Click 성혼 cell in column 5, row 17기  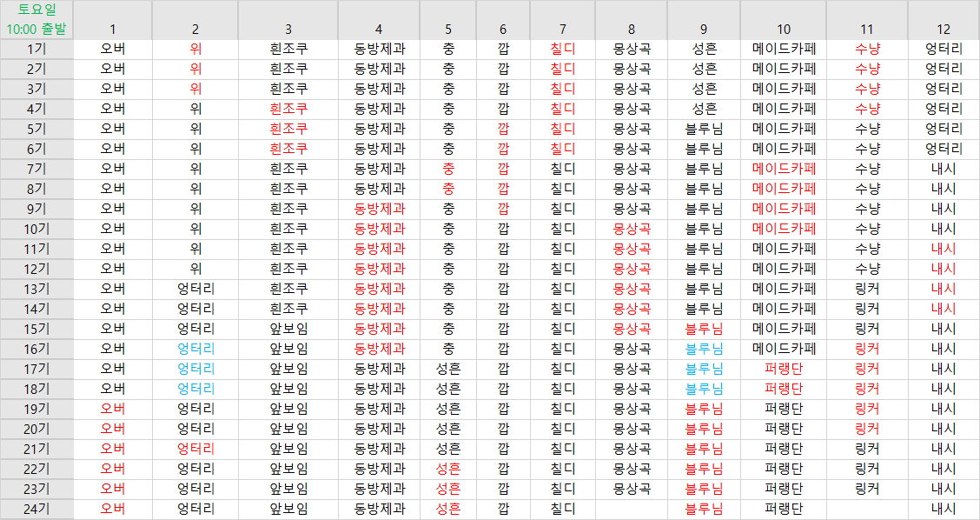tap(448, 369)
